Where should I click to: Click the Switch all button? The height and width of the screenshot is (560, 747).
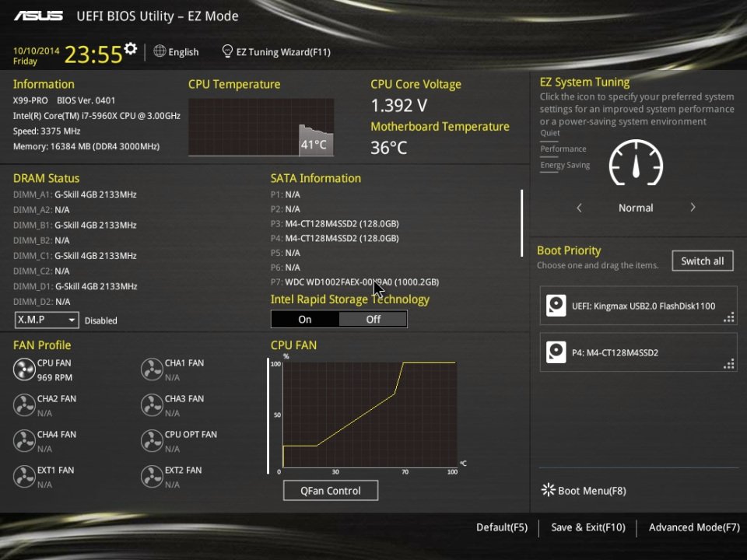coord(703,261)
